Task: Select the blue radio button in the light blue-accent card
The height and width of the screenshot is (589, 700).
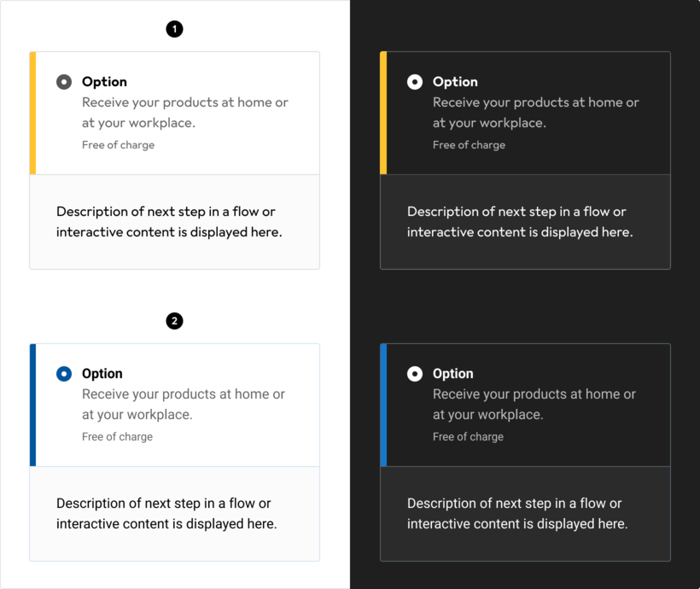Action: click(x=64, y=374)
